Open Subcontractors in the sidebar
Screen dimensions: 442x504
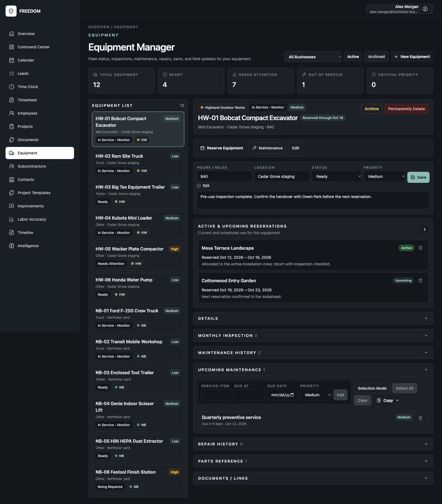(x=40, y=166)
